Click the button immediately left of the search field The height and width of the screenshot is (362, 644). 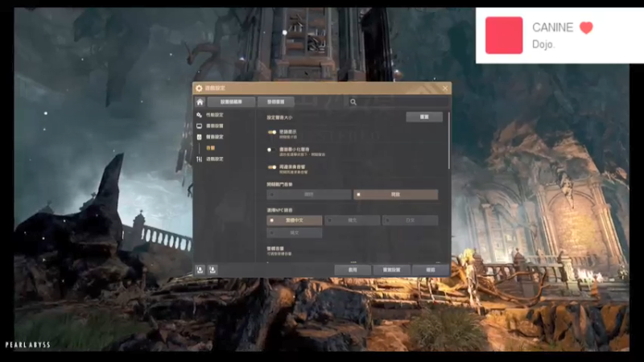276,102
